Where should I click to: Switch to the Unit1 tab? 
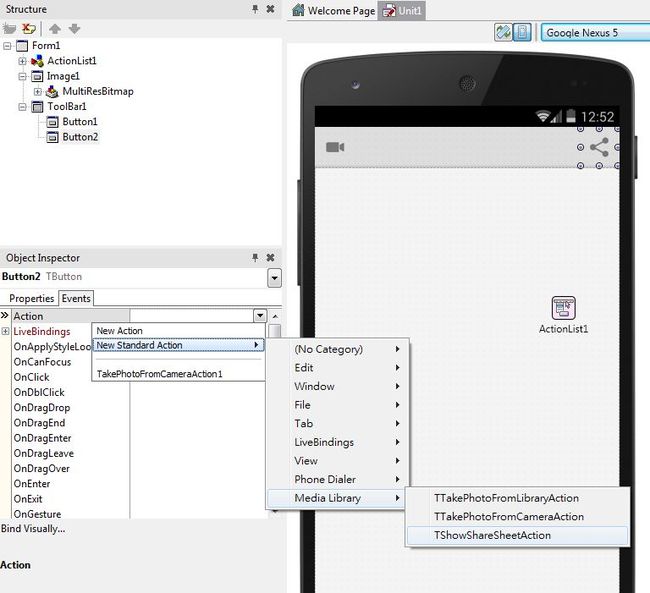[402, 10]
